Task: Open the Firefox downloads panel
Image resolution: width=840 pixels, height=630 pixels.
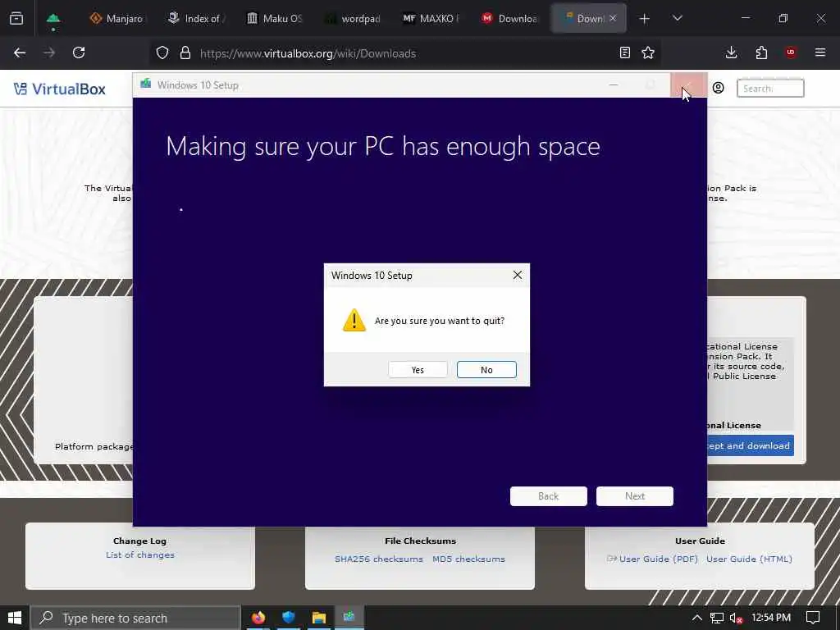Action: coord(731,52)
